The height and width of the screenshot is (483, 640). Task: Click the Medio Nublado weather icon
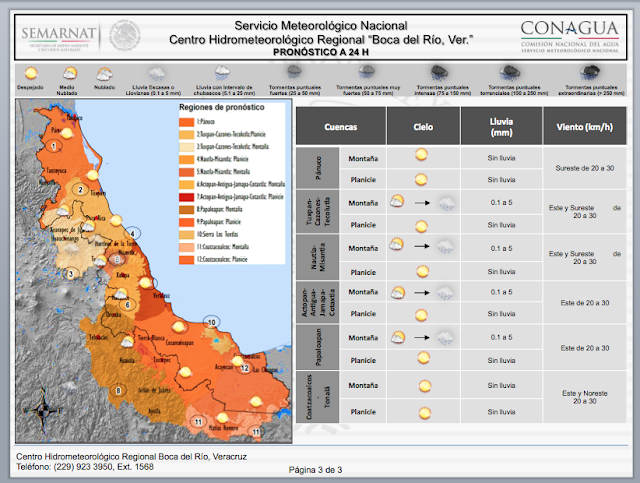click(x=69, y=73)
